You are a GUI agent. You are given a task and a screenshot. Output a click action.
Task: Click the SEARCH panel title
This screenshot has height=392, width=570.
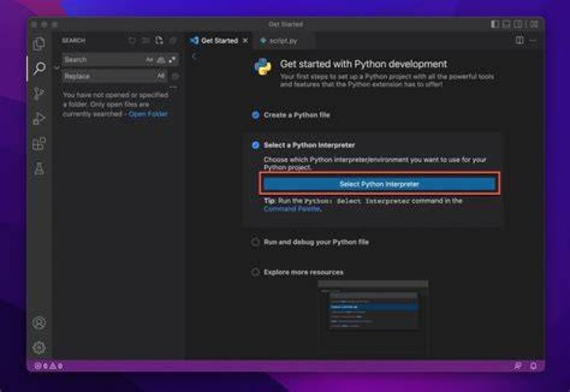(x=74, y=40)
